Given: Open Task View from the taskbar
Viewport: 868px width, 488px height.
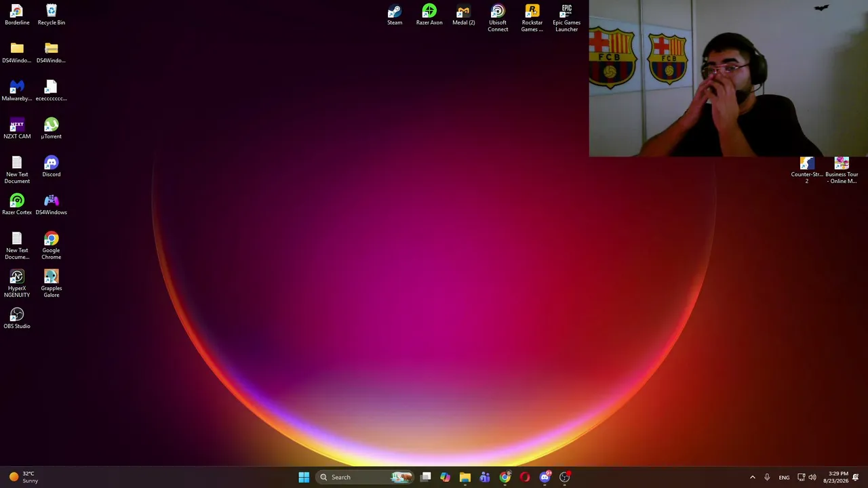Looking at the screenshot, I should [426, 477].
